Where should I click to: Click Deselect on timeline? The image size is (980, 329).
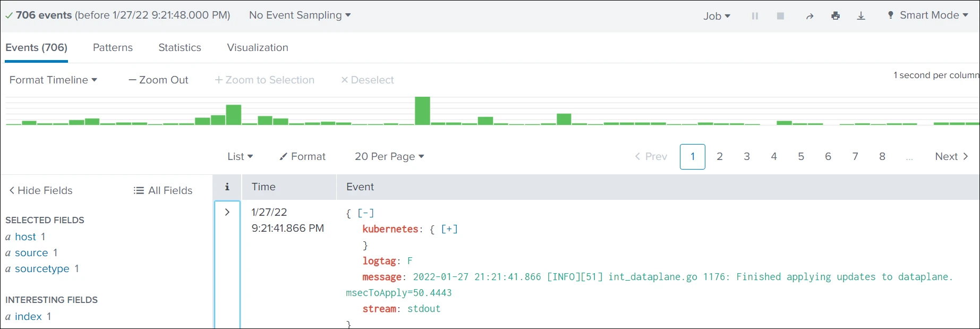368,80
